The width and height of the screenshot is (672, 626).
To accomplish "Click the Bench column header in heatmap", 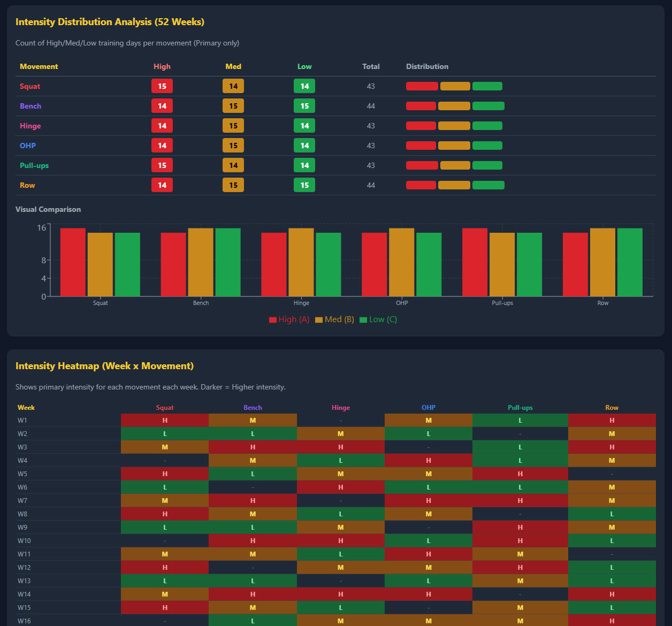I will [253, 408].
